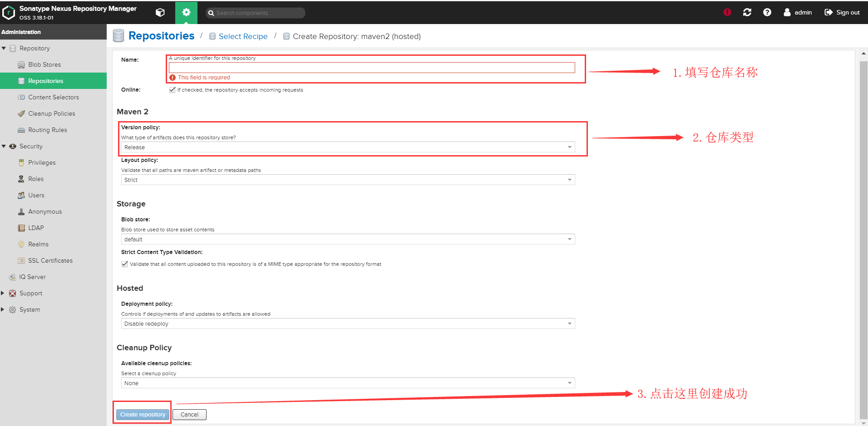Click the Realms shield icon
Screen dimensions: 868x426
(21, 245)
